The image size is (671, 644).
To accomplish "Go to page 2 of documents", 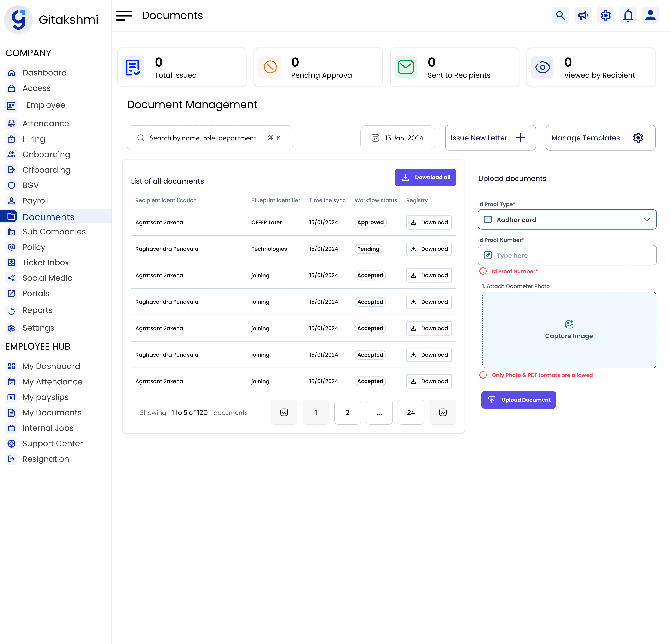I will [x=348, y=412].
